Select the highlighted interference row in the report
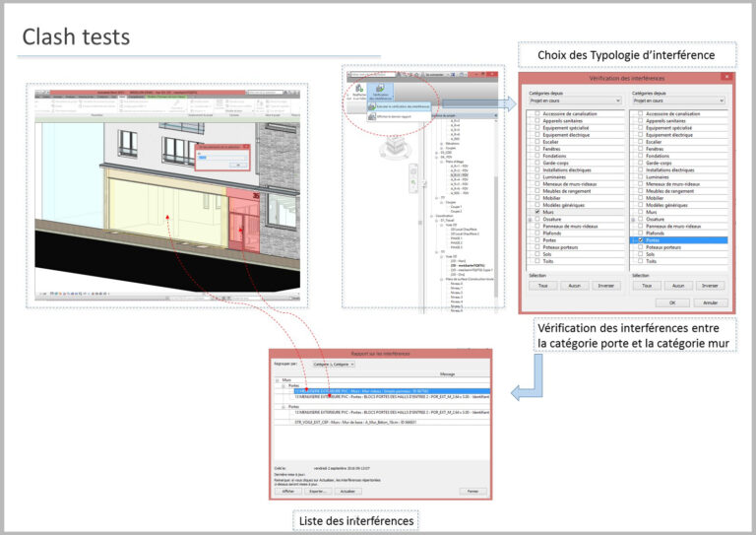 pyautogui.click(x=384, y=390)
